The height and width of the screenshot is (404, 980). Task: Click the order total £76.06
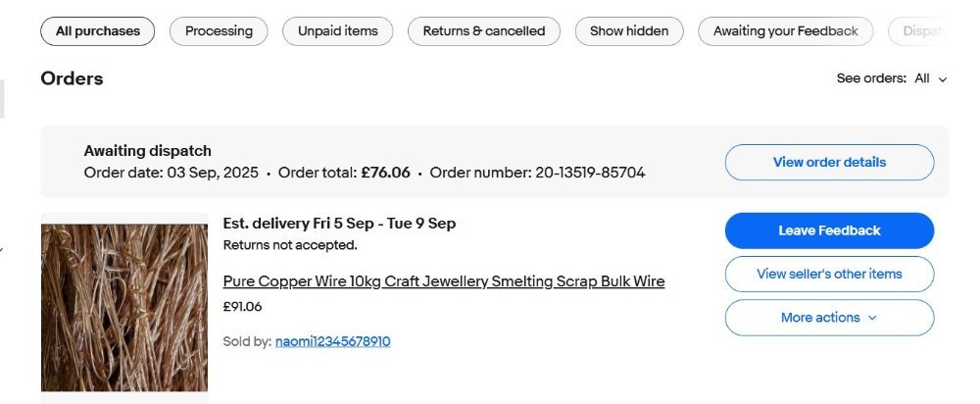point(385,173)
